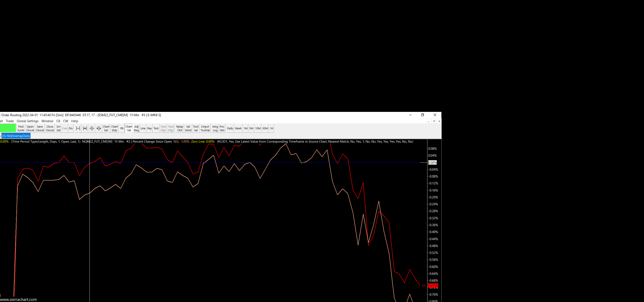The width and height of the screenshot is (644, 302).
Task: Click the red ES price marker
Action: 433,286
